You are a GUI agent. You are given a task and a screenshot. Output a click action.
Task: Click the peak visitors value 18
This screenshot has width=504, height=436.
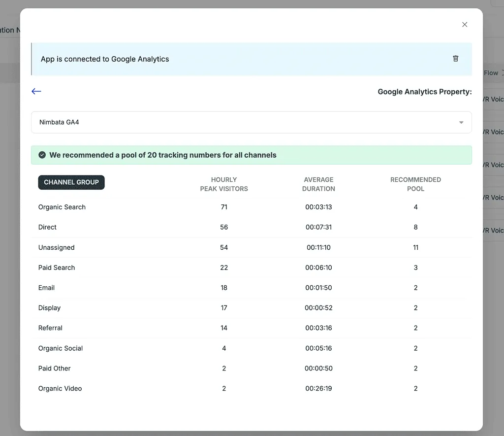[224, 288]
